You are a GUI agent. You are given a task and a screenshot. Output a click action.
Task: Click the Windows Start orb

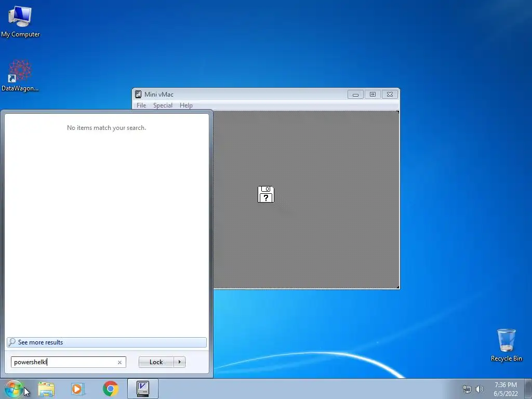click(x=13, y=389)
